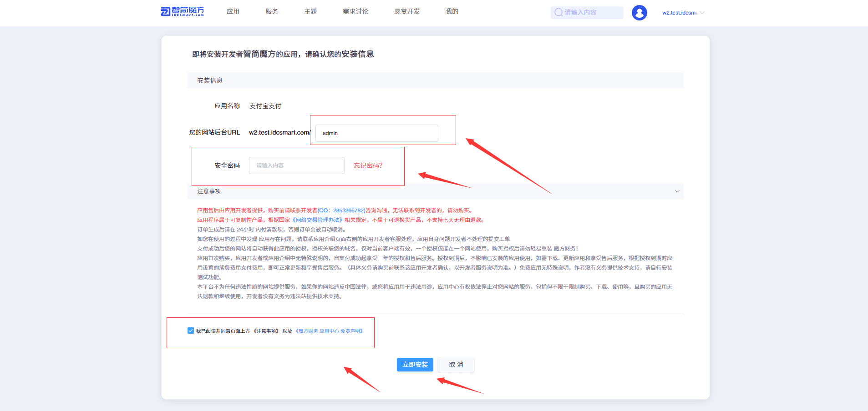Click the 智简魔方 IDCSmart logo
This screenshot has width=868, height=411.
point(183,11)
